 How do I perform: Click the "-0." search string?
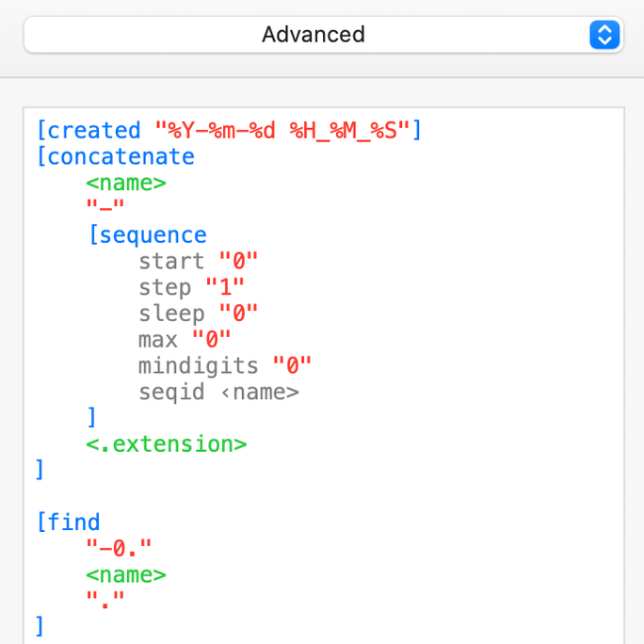[x=119, y=548]
